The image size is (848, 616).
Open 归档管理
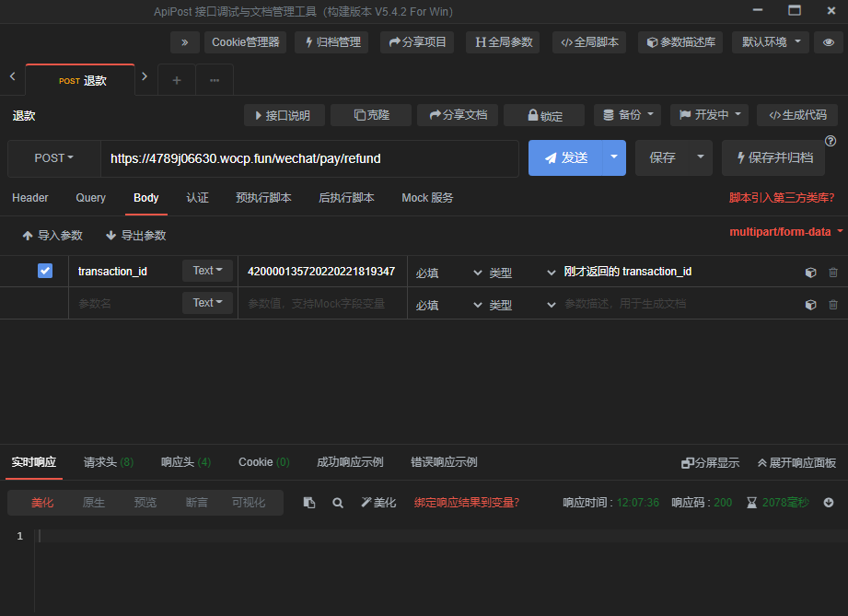(331, 42)
